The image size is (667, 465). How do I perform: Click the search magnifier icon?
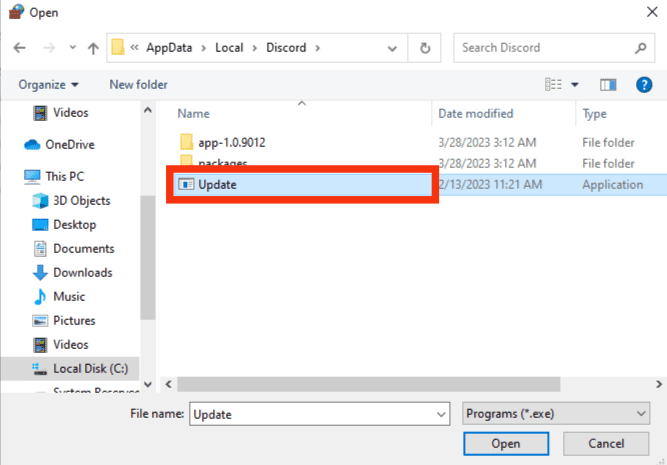(x=641, y=48)
